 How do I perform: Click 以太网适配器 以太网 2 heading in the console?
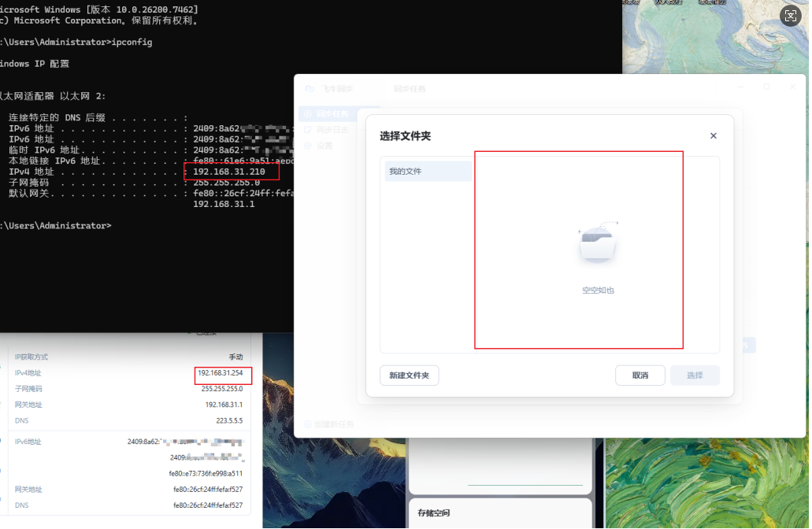53,96
